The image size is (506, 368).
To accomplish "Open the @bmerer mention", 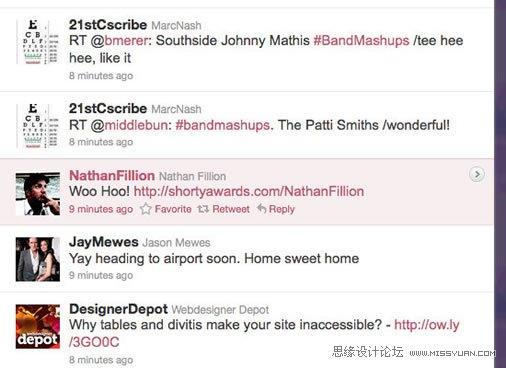I will tap(119, 41).
